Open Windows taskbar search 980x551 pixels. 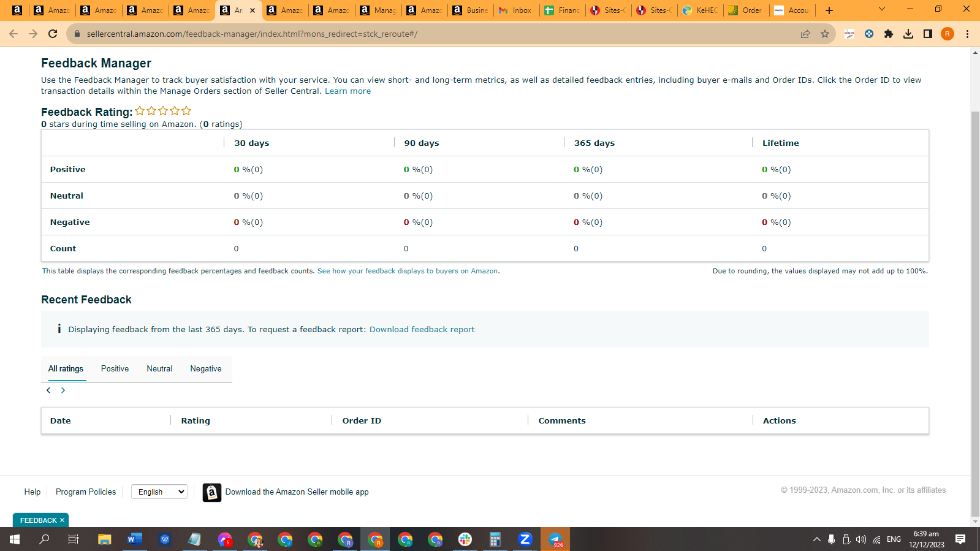tap(44, 539)
